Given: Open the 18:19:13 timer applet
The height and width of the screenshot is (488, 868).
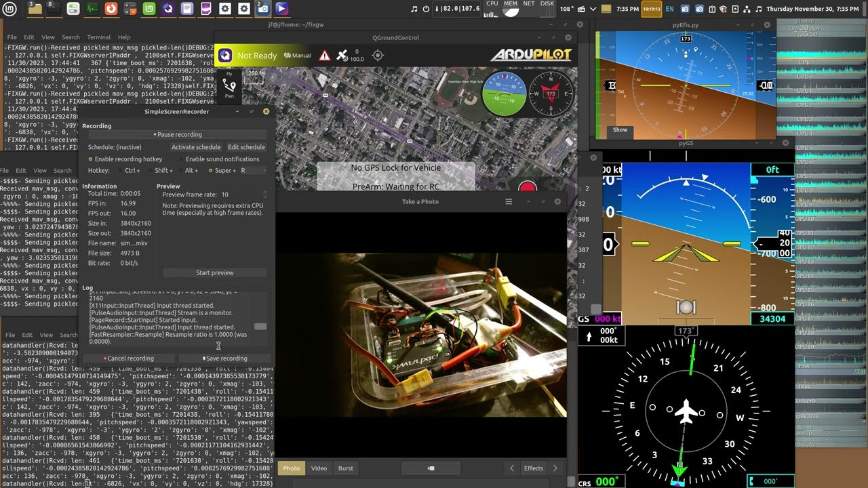Looking at the screenshot, I should coord(652,9).
